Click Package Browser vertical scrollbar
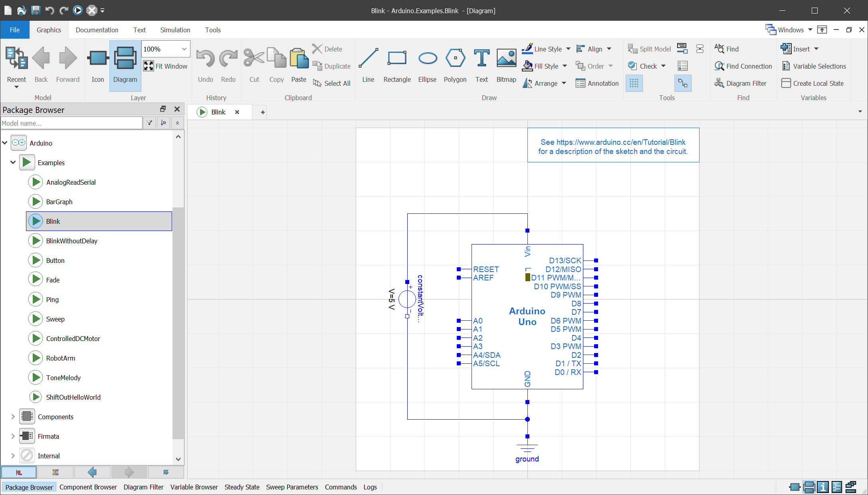The width and height of the screenshot is (868, 495). (178, 319)
